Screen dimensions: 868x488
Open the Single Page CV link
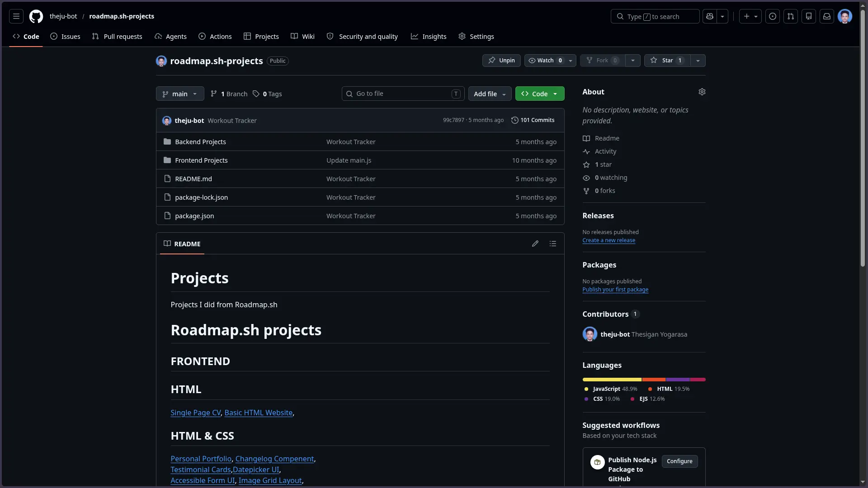click(195, 413)
